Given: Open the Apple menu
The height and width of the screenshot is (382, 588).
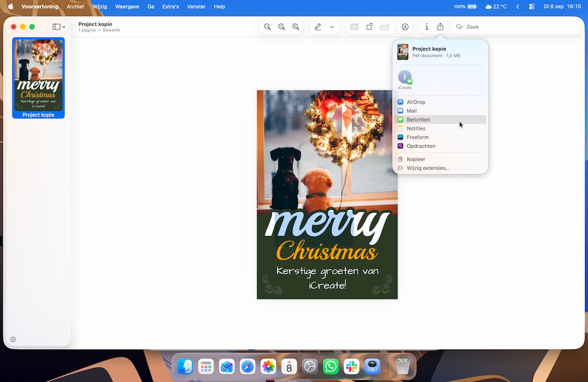Looking at the screenshot, I should pos(11,7).
